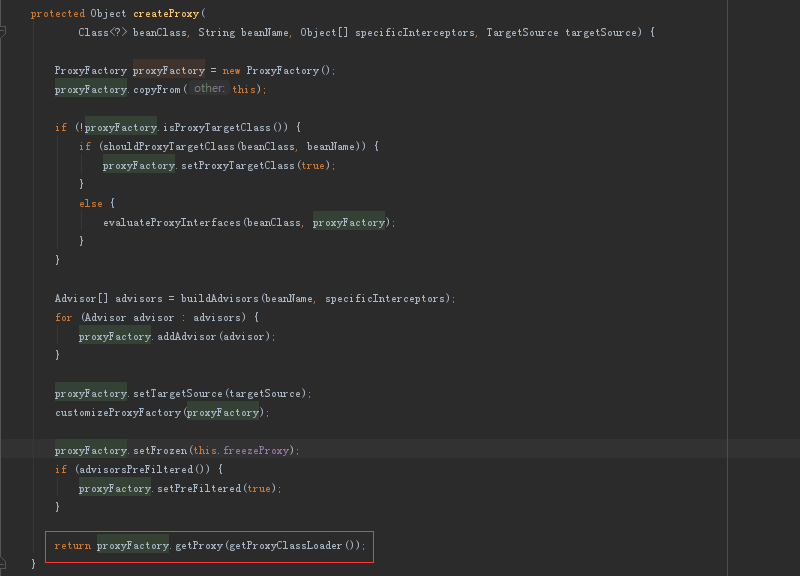Click the createProxy method name
The image size is (800, 576).
166,14
